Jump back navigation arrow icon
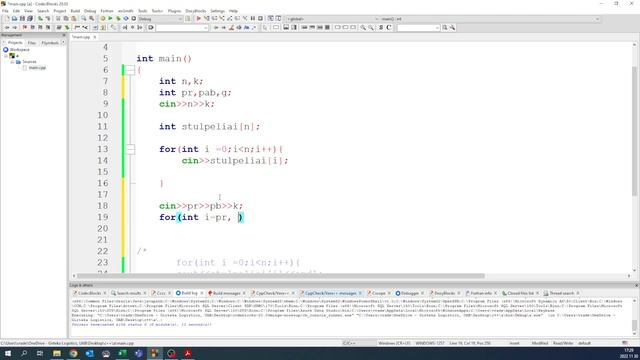 pyautogui.click(x=7, y=28)
